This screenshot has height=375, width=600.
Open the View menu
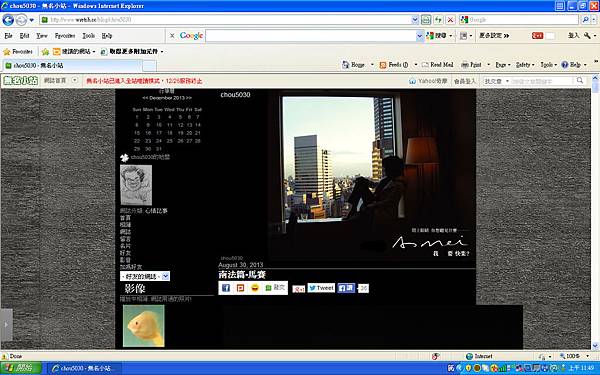tap(41, 36)
